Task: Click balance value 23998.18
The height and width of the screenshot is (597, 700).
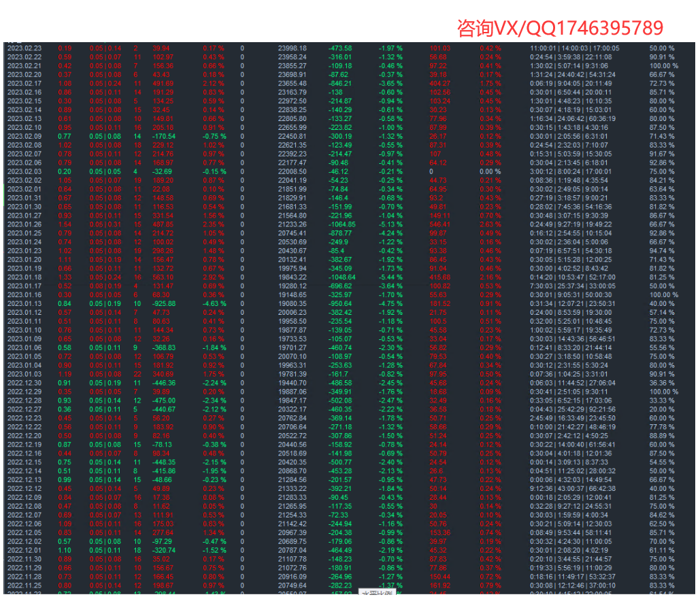Action: pos(293,48)
